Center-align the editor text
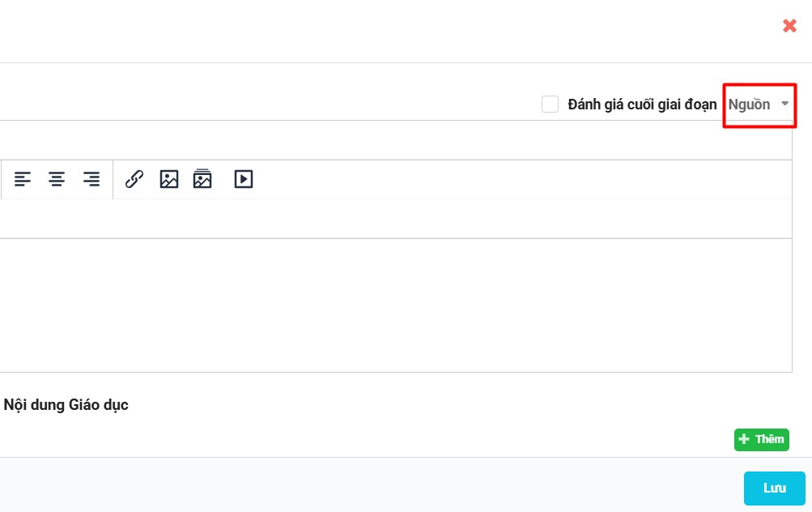The image size is (812, 512). pyautogui.click(x=57, y=179)
